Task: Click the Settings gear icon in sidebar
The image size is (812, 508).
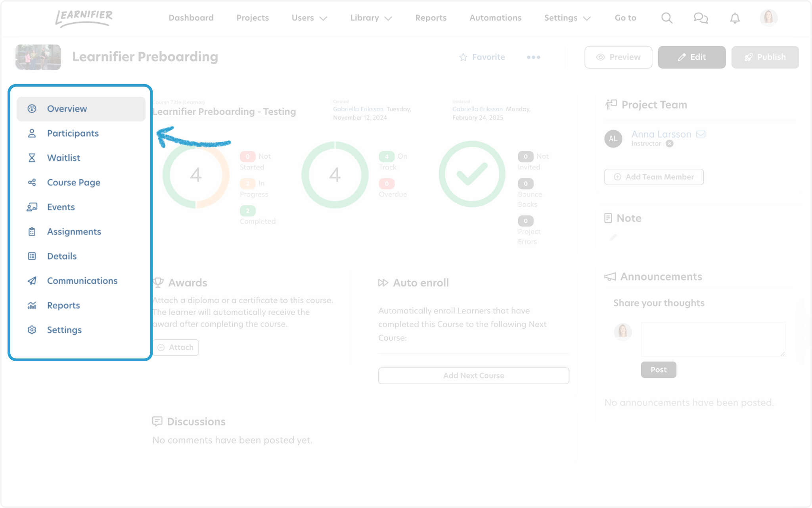Action: [x=32, y=330]
